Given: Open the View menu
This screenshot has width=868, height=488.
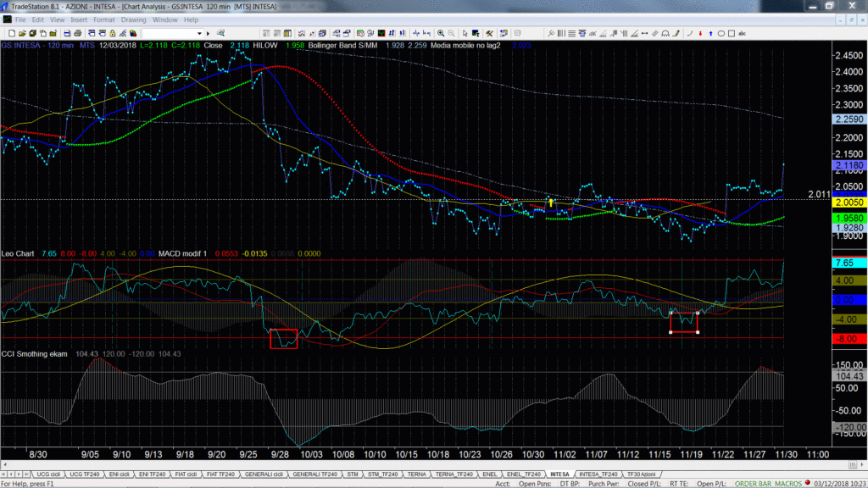Looking at the screenshot, I should [x=57, y=20].
